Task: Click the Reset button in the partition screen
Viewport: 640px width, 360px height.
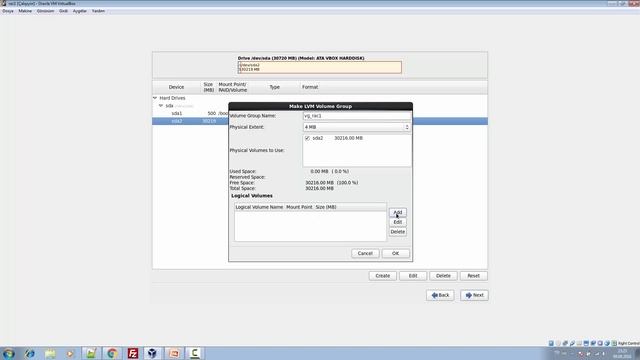Action: pyautogui.click(x=473, y=276)
